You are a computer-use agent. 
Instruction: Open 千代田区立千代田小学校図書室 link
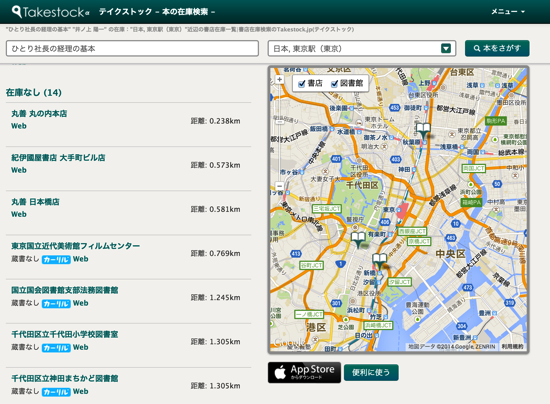[65, 335]
